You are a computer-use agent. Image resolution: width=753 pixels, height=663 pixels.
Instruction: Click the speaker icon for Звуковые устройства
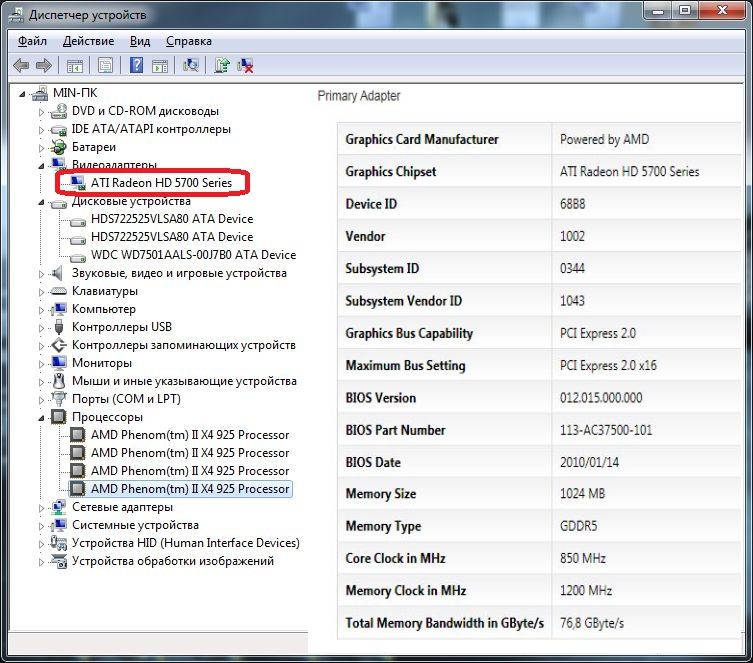point(58,273)
